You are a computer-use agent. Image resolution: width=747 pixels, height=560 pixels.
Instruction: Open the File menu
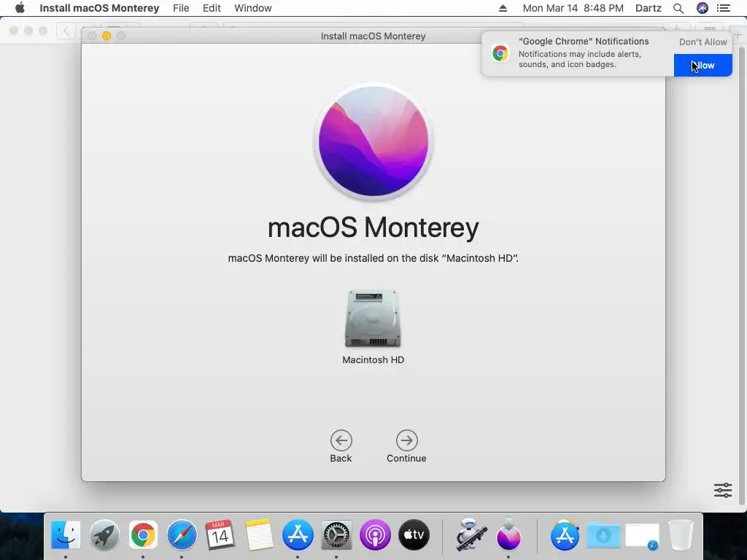point(181,8)
